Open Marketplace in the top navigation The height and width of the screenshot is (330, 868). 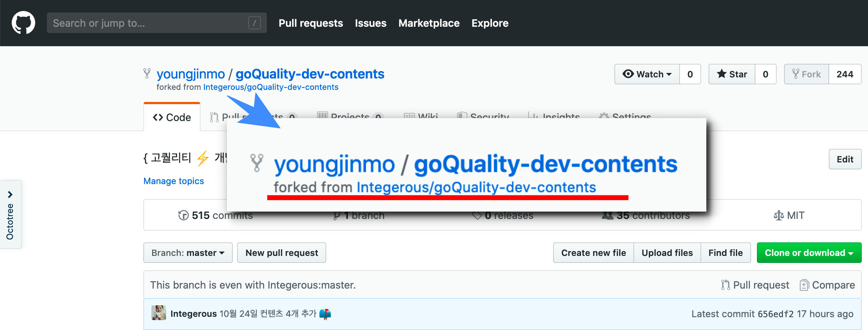pos(429,23)
